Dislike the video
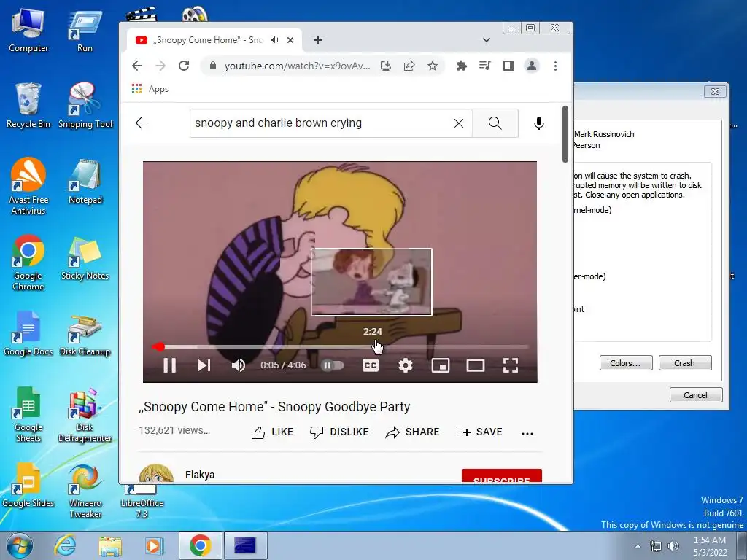747x560 pixels. coord(339,432)
